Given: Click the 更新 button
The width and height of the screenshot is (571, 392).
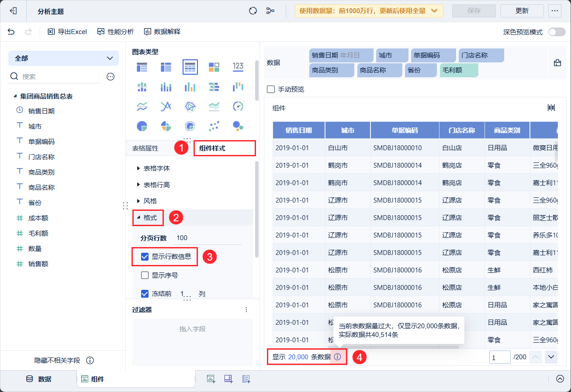Looking at the screenshot, I should coord(522,11).
